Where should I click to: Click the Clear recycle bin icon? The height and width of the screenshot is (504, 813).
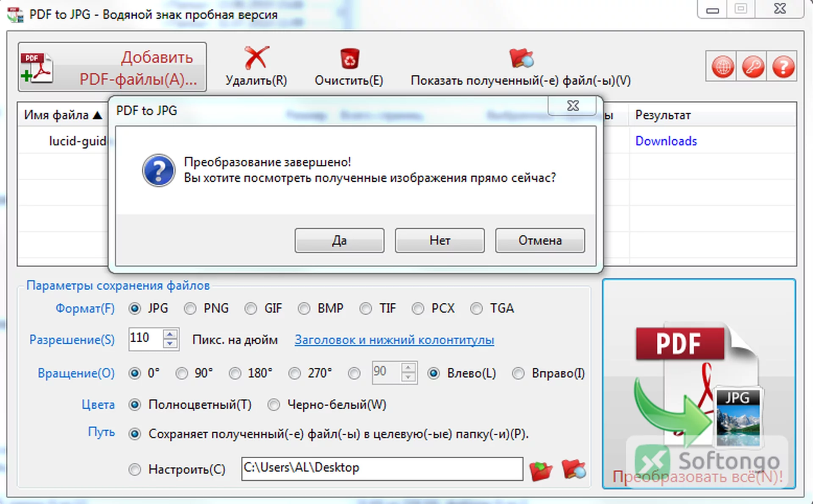click(x=349, y=58)
